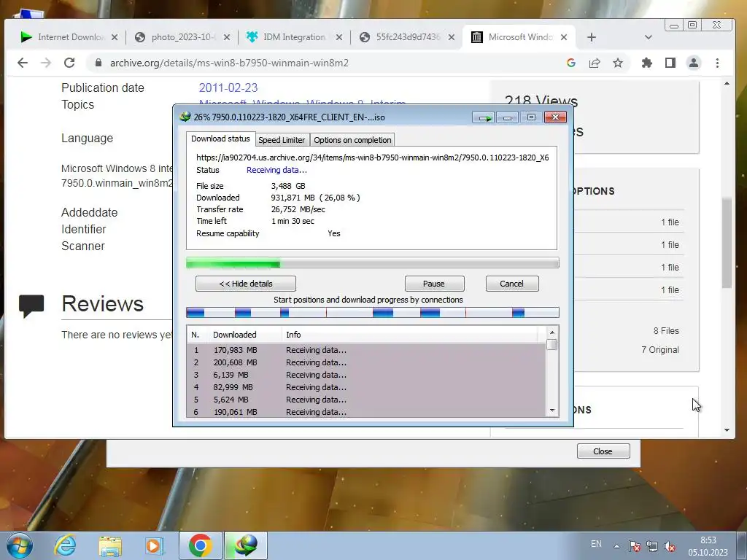The width and height of the screenshot is (747, 560).
Task: Select connection row 4 with 82,999 MB
Action: click(x=366, y=387)
